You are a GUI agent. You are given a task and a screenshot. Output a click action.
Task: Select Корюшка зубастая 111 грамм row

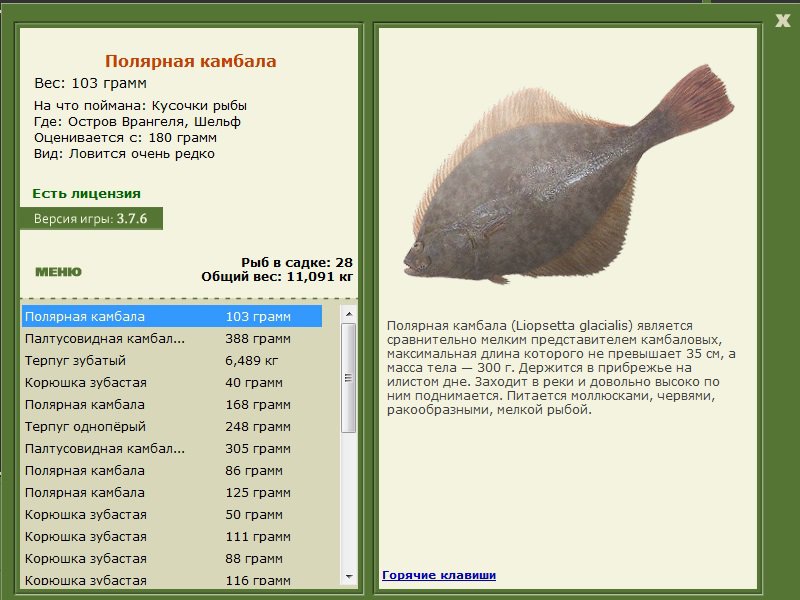[x=172, y=536]
